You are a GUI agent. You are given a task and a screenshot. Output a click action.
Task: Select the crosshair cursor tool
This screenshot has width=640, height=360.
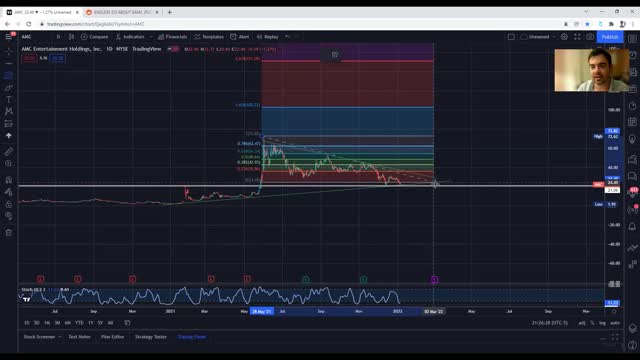click(9, 52)
